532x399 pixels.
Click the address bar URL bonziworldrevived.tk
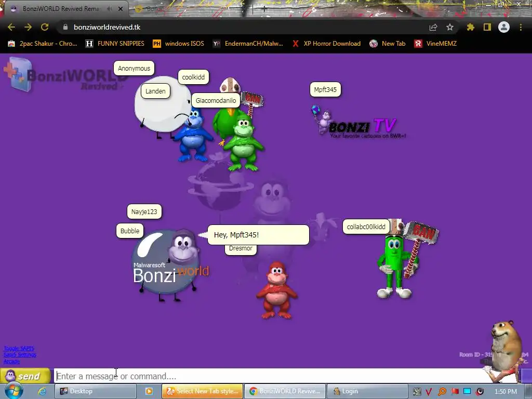tap(107, 27)
